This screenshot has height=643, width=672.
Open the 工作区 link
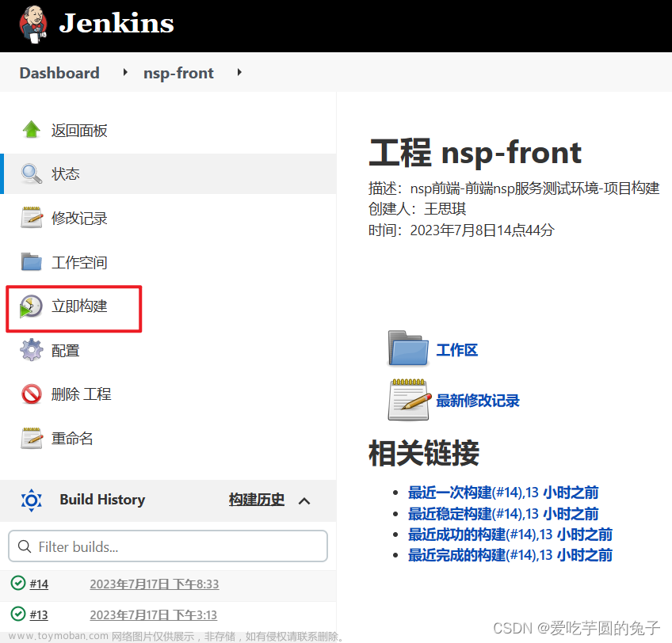click(x=457, y=350)
